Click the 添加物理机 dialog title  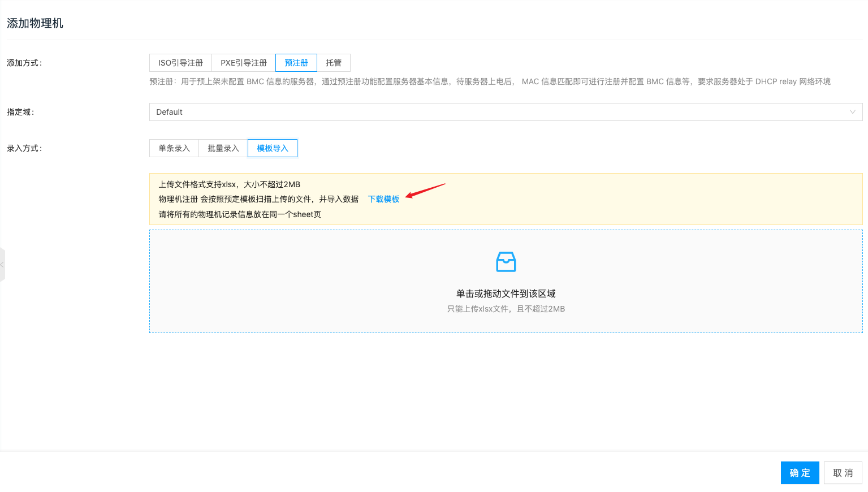(x=35, y=23)
